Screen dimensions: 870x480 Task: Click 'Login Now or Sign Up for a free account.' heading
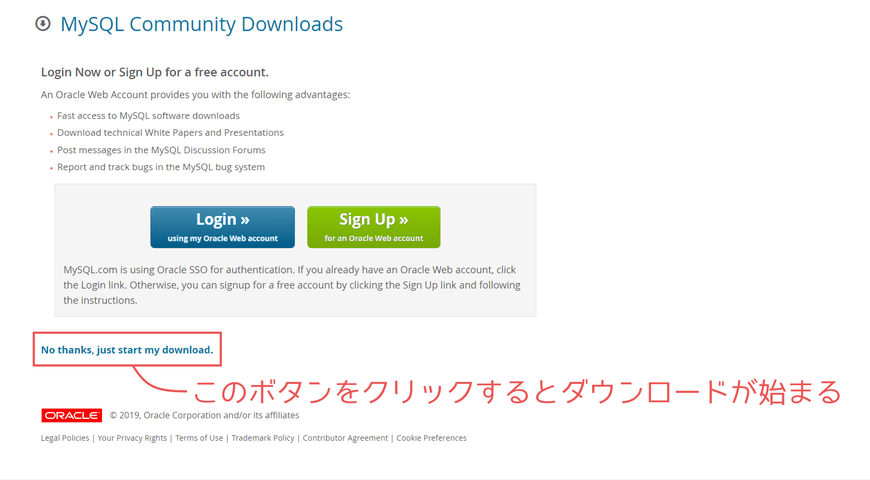[155, 72]
